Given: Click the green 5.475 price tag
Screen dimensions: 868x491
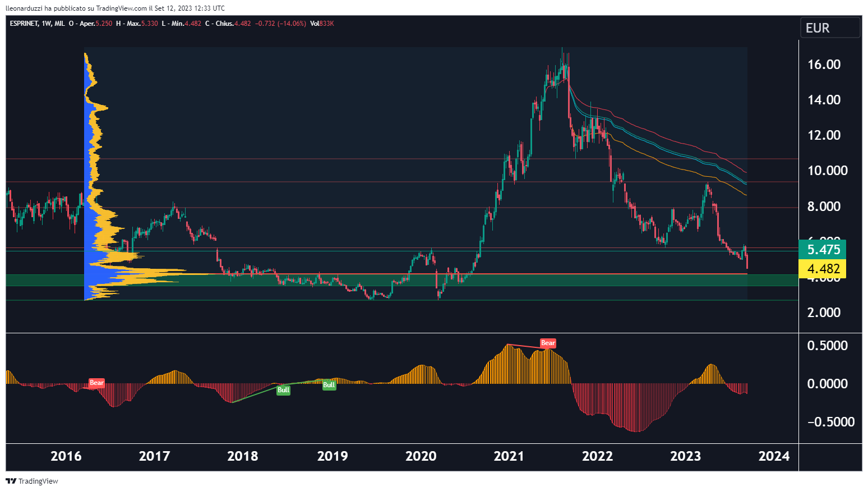Looking at the screenshot, I should pyautogui.click(x=823, y=249).
